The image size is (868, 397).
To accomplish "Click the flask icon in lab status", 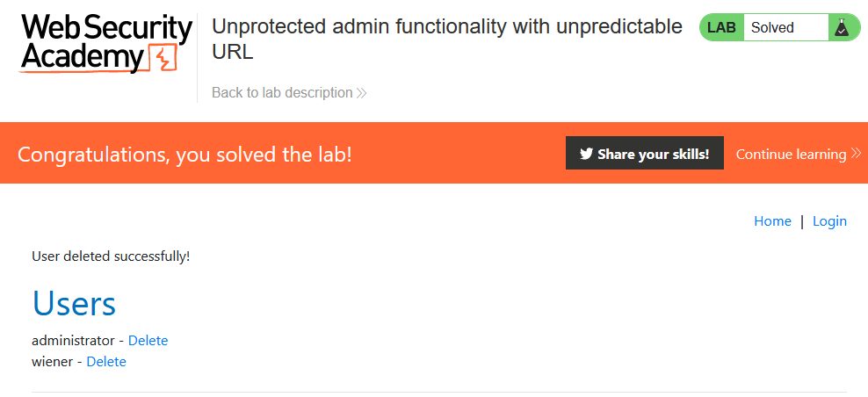I will point(842,28).
